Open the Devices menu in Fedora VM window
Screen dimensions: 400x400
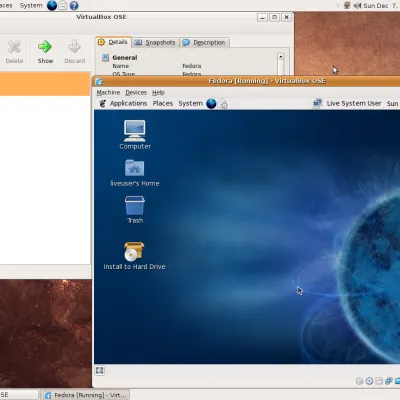pos(136,92)
